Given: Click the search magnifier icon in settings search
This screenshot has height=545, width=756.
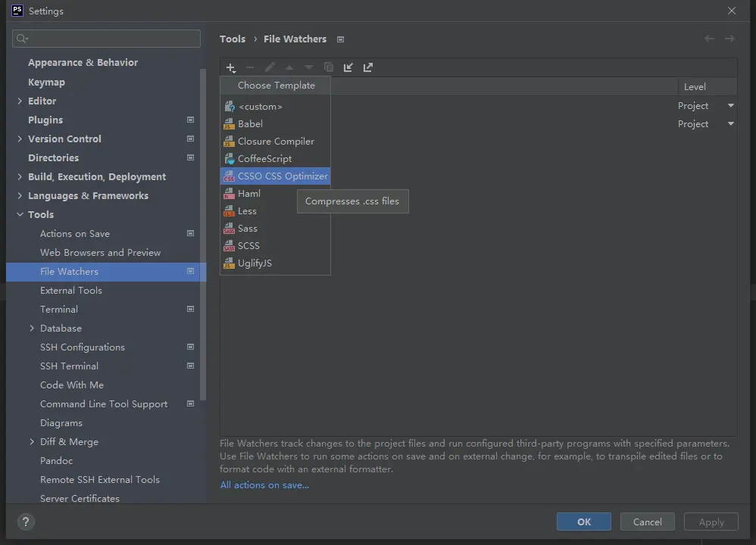Looking at the screenshot, I should point(22,39).
